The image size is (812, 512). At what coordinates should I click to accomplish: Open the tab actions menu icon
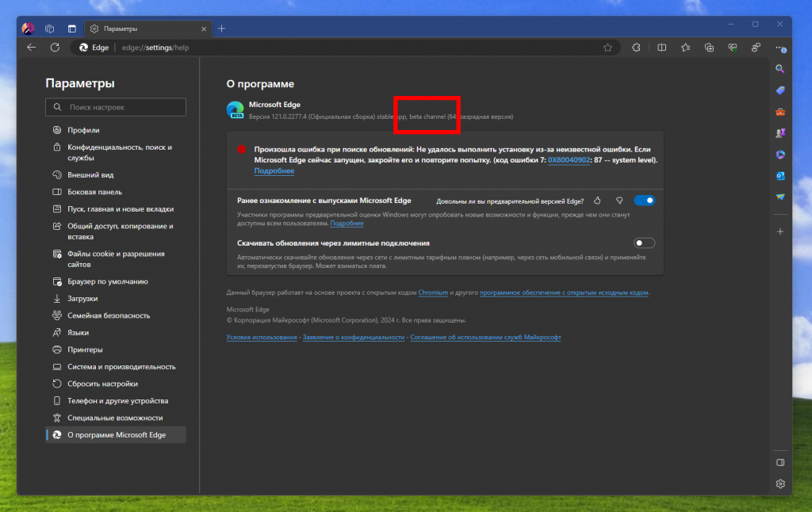(72, 29)
